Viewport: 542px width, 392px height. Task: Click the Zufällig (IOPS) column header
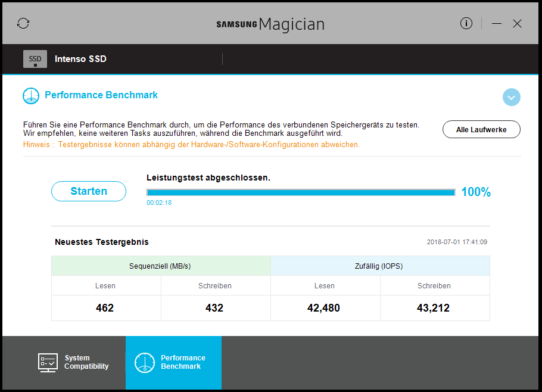[380, 266]
